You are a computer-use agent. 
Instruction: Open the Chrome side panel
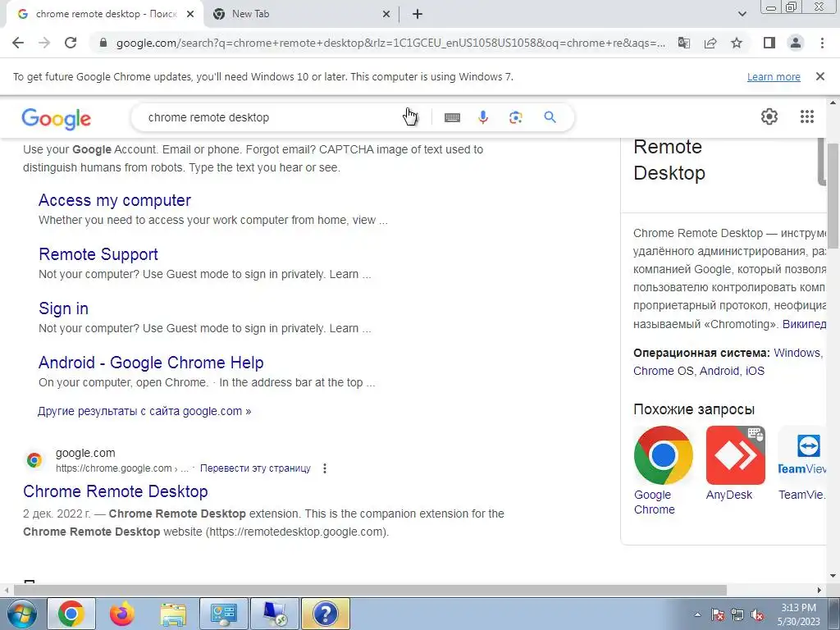click(769, 43)
